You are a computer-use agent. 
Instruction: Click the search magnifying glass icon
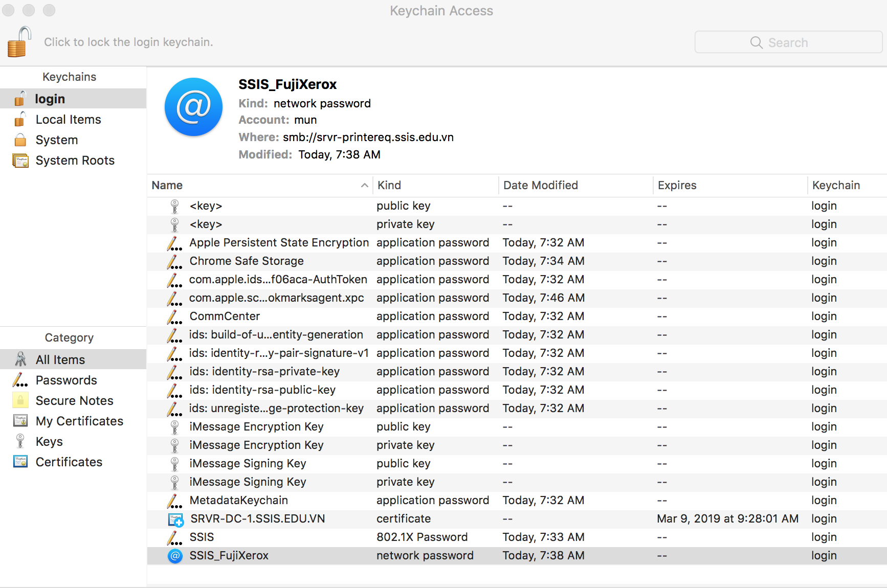756,42
